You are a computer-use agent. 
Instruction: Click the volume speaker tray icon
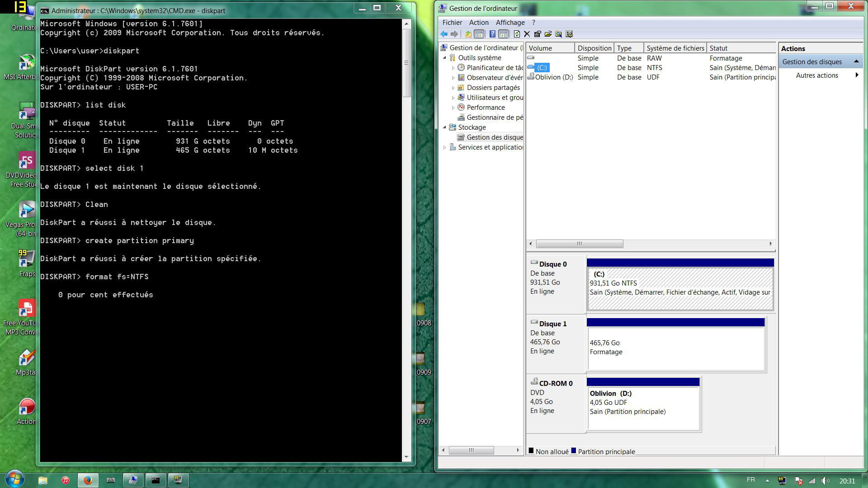tap(825, 481)
